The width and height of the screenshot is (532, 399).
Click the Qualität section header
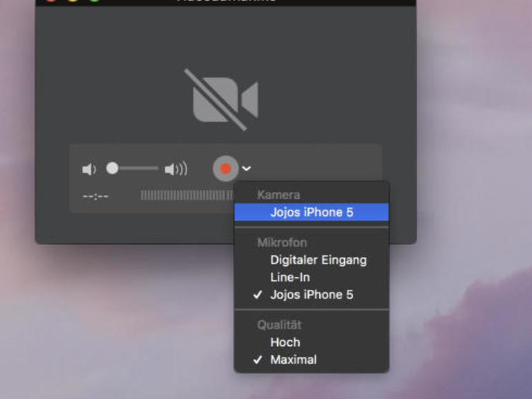pyautogui.click(x=279, y=325)
